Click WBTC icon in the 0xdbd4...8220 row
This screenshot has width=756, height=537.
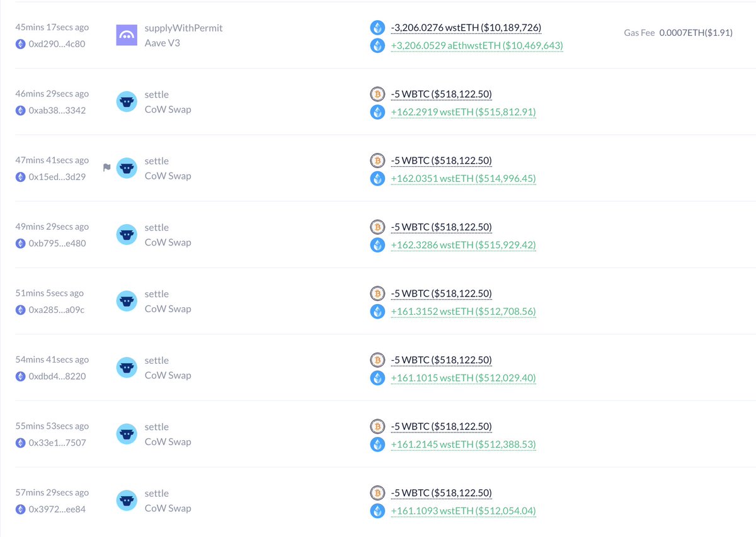tap(377, 360)
